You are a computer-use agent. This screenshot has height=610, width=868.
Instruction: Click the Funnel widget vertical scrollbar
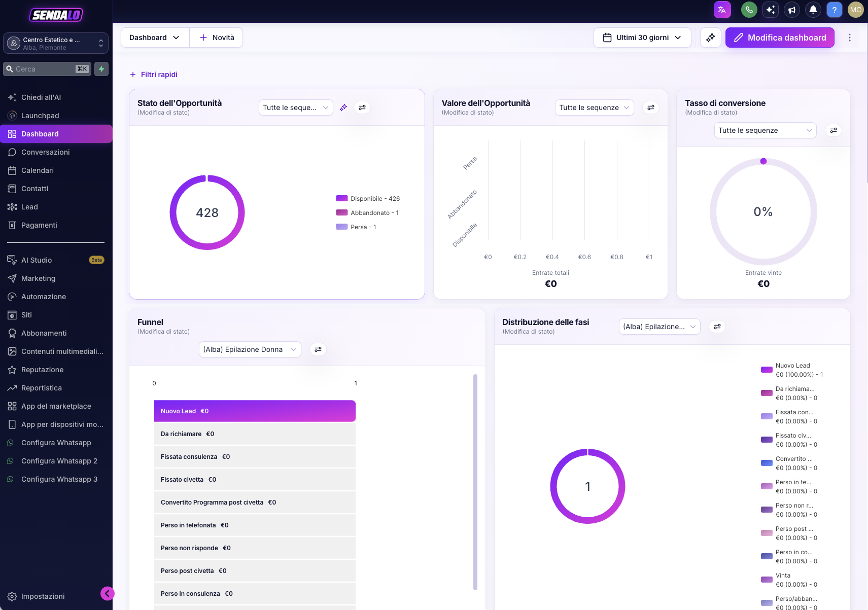pos(475,482)
